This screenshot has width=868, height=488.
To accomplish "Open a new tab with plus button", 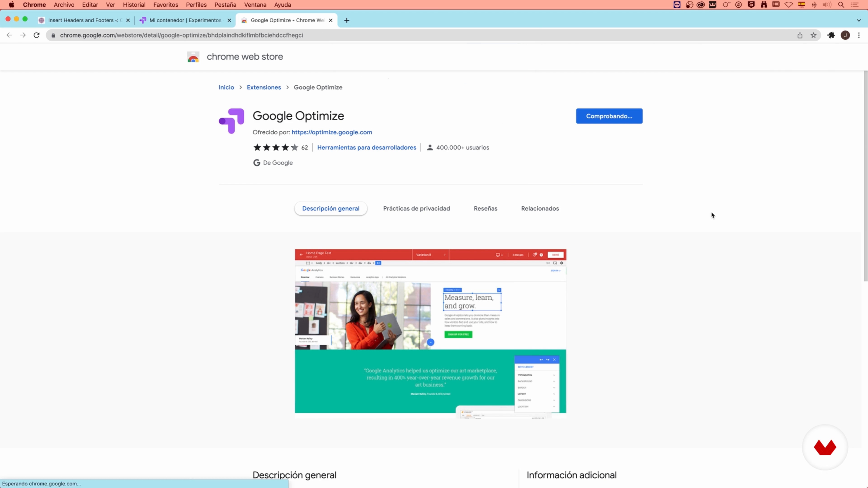I will click(346, 20).
